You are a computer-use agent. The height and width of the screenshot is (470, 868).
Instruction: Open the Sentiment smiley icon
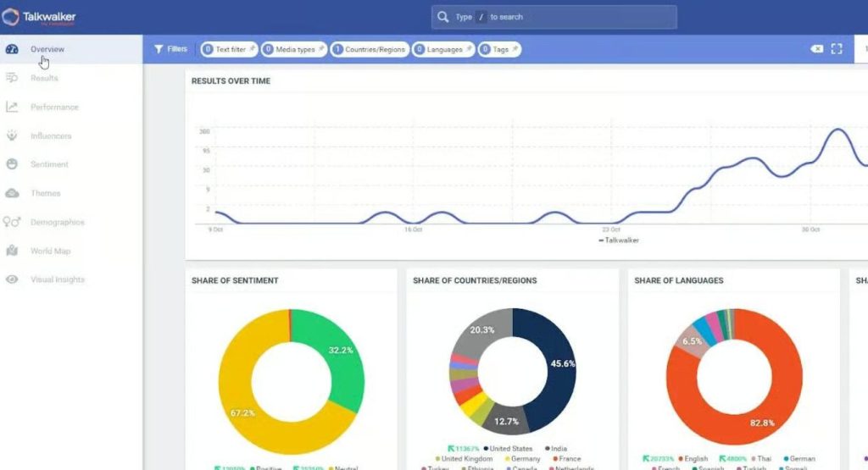point(12,164)
